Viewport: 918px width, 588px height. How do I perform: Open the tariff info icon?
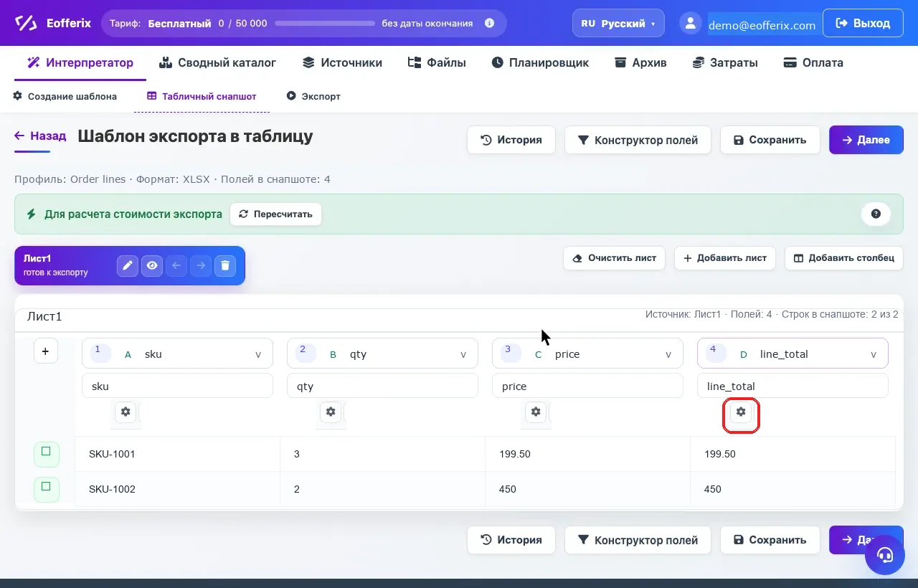coord(490,23)
